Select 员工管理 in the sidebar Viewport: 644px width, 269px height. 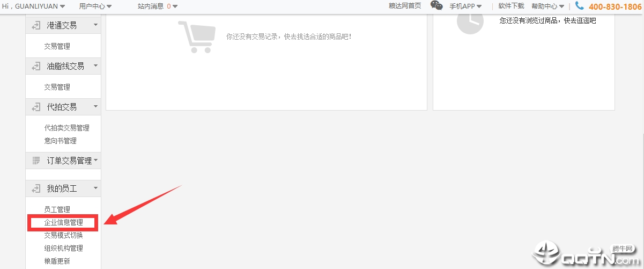point(57,209)
